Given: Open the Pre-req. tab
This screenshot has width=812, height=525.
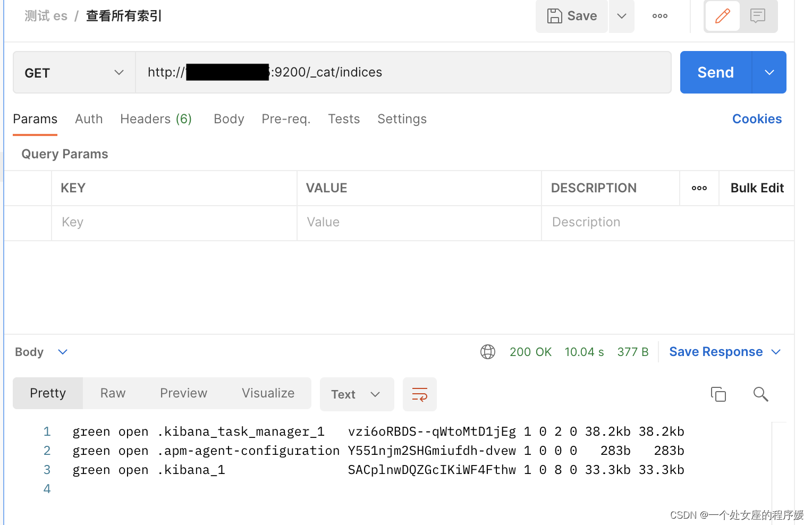Looking at the screenshot, I should point(286,119).
